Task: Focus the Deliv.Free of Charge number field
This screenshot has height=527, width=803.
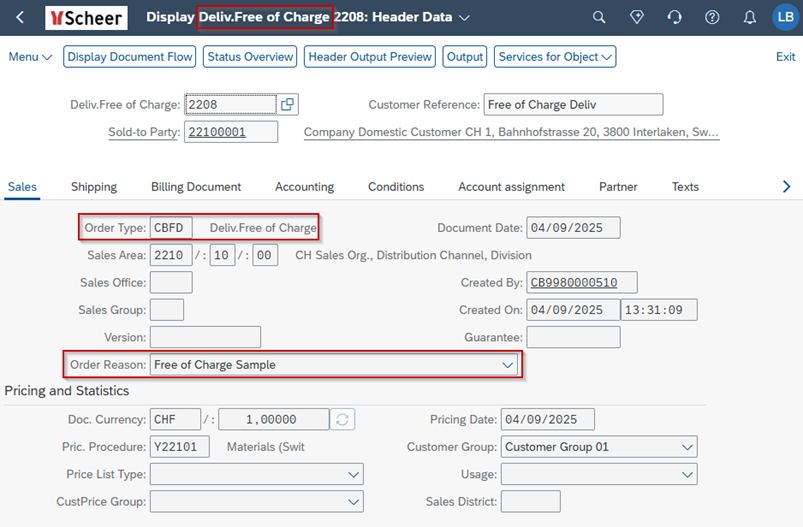Action: point(230,104)
